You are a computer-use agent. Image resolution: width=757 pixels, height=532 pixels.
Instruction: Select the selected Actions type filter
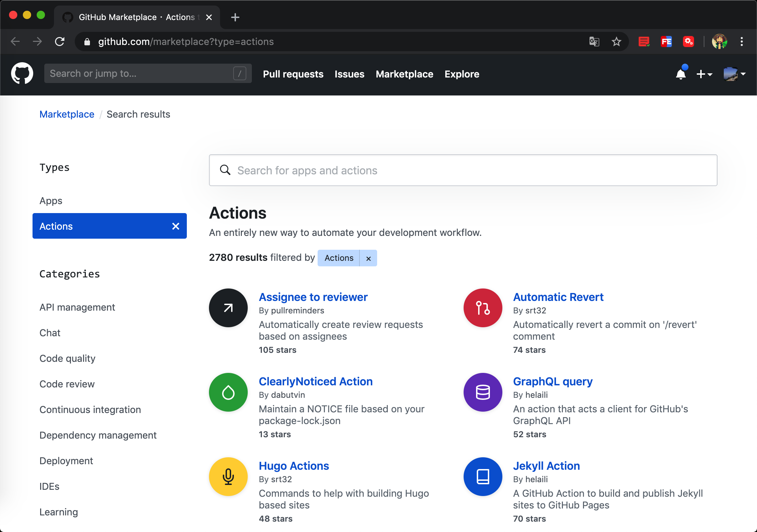tap(110, 226)
